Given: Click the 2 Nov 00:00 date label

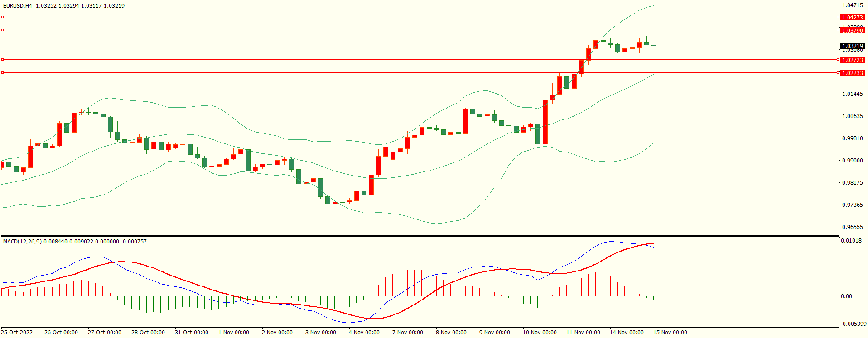Looking at the screenshot, I should pos(277,333).
